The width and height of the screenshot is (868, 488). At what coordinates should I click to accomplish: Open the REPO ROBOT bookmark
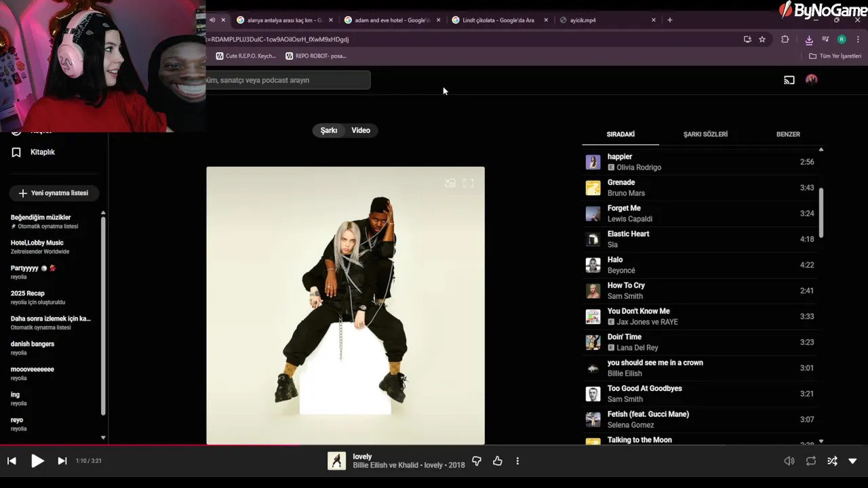tap(316, 56)
